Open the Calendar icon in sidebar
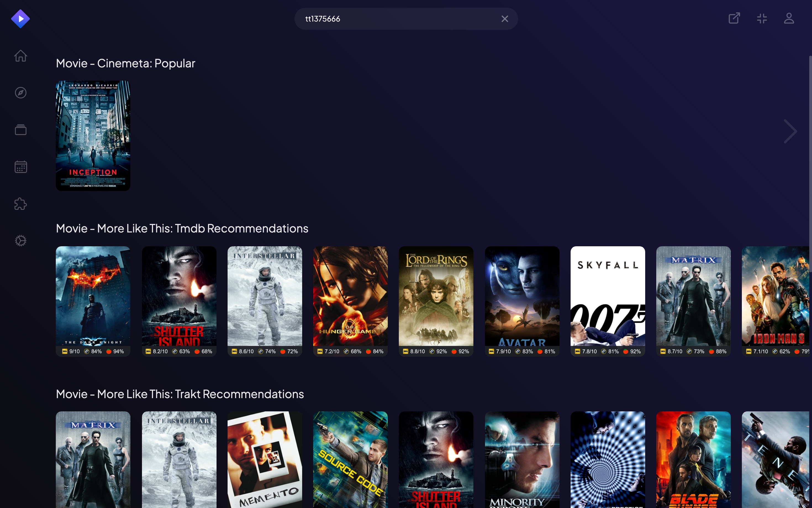 tap(20, 167)
